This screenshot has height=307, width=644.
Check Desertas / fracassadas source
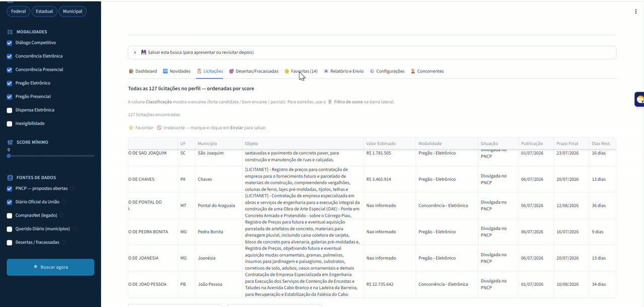(x=10, y=243)
